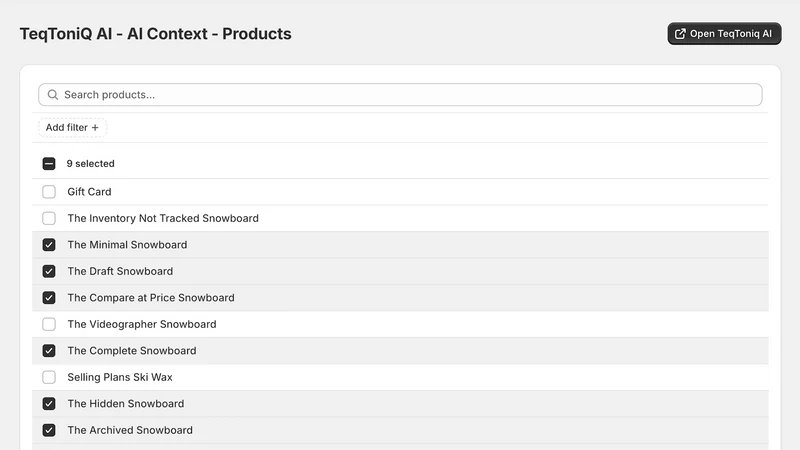Toggle the 9 selected bulk checkbox
Screen dimensions: 800x450
[x=49, y=164]
